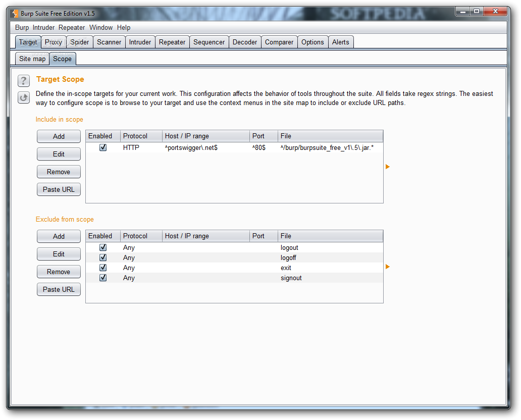The height and width of the screenshot is (420, 521).
Task: Toggle the Enabled checkbox for logout exclusion
Action: [103, 247]
